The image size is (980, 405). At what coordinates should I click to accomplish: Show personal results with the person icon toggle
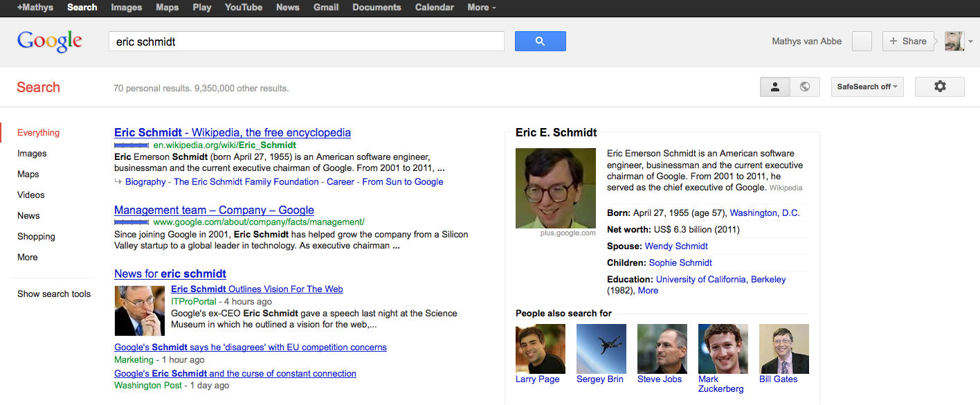tap(775, 87)
